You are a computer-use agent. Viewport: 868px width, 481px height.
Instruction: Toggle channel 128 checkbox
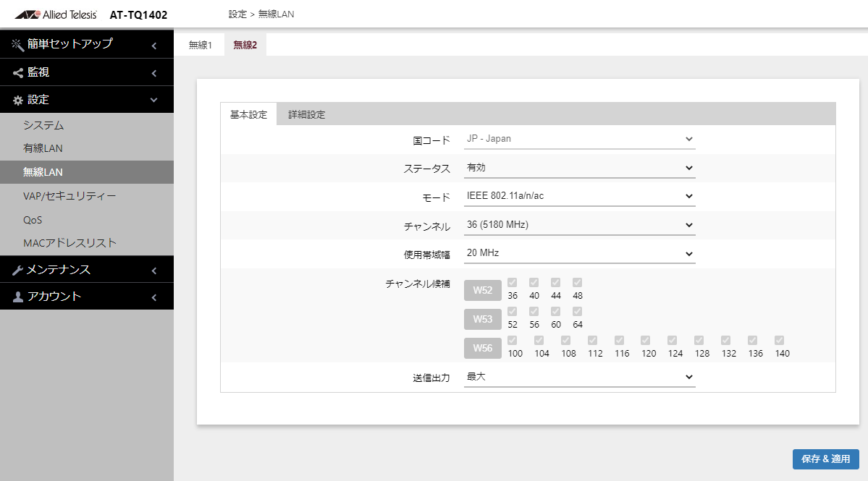699,340
